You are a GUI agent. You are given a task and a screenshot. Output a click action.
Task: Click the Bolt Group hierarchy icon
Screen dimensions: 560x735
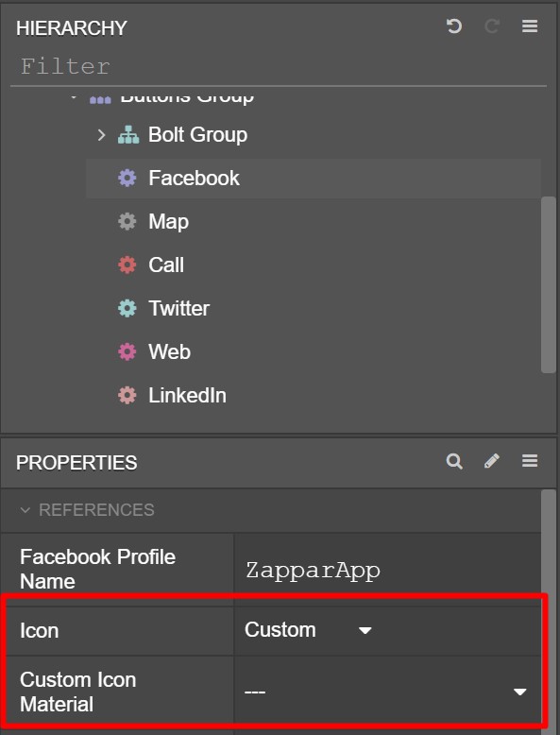(x=127, y=135)
